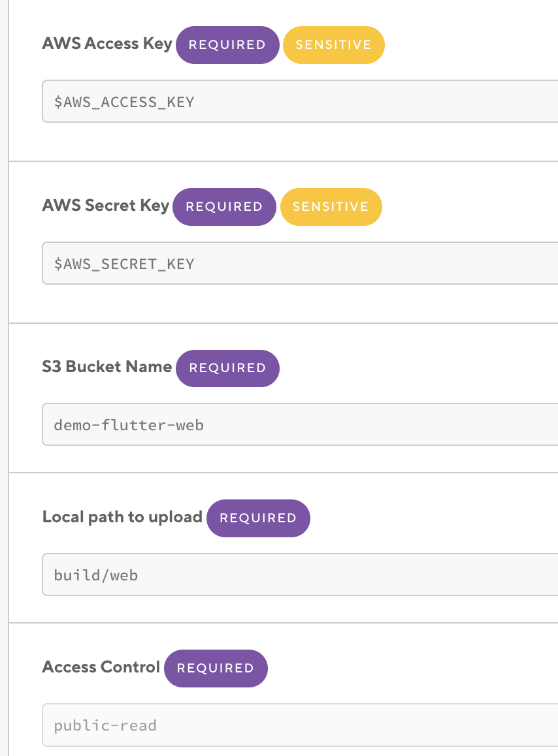Click the demo-flutter-web bucket value
558x756 pixels.
(129, 425)
